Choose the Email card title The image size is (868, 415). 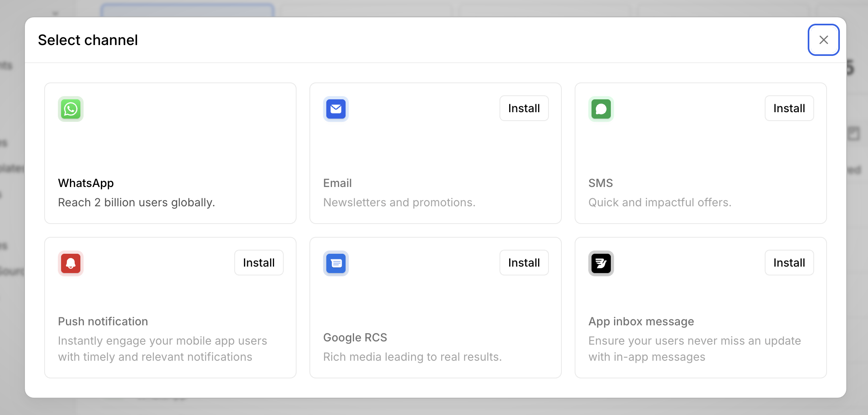point(338,183)
